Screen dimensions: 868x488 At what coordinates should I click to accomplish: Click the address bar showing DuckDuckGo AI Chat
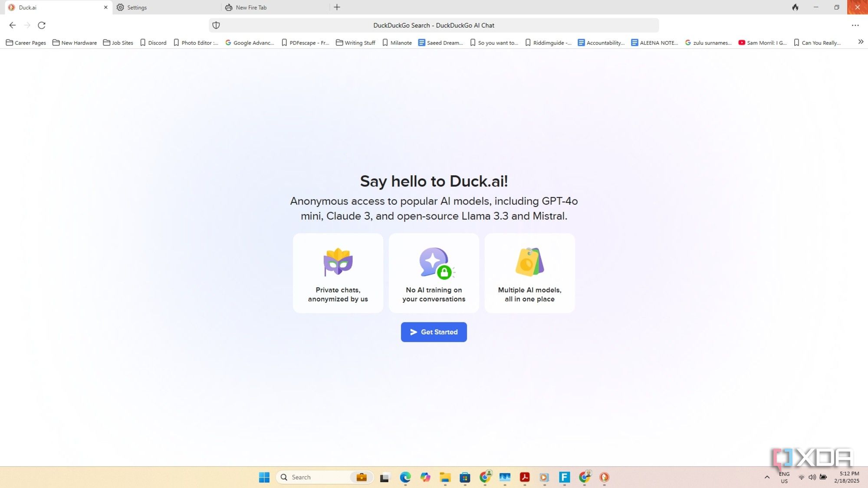[x=434, y=25]
